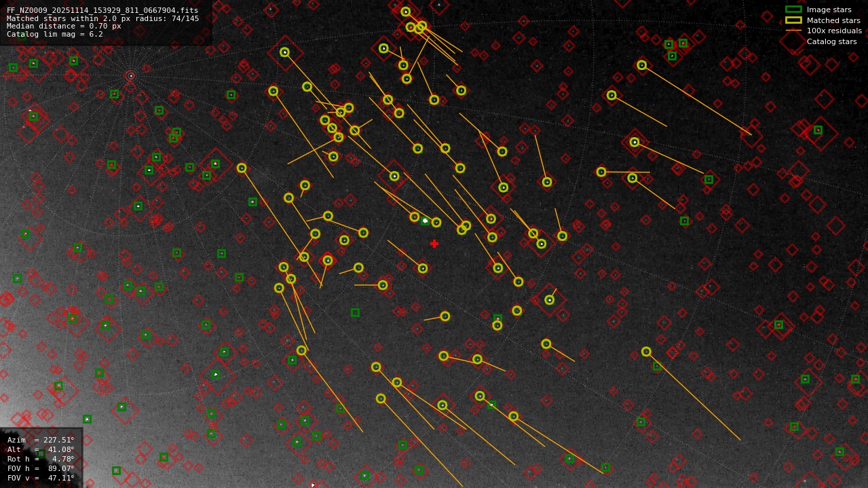Click the yellow Matched stars legend swatch
Image resolution: width=868 pixels, height=488 pixels.
[x=793, y=20]
